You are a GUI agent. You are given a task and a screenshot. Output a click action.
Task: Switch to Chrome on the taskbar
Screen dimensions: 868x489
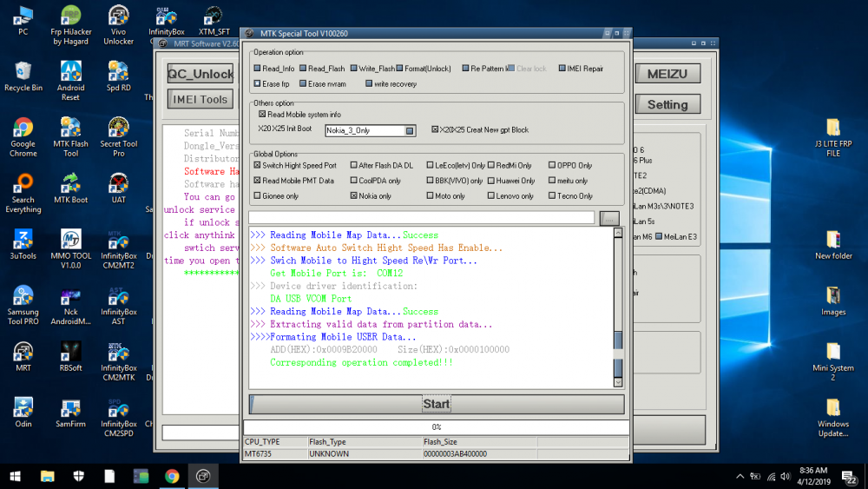click(172, 476)
